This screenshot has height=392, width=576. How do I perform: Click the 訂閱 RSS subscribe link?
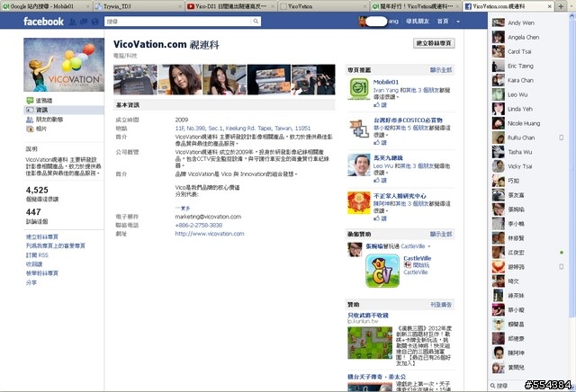click(x=37, y=255)
